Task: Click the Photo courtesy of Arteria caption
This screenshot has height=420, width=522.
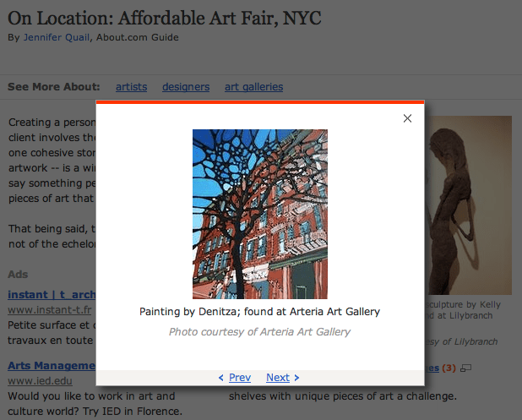Action: [259, 332]
